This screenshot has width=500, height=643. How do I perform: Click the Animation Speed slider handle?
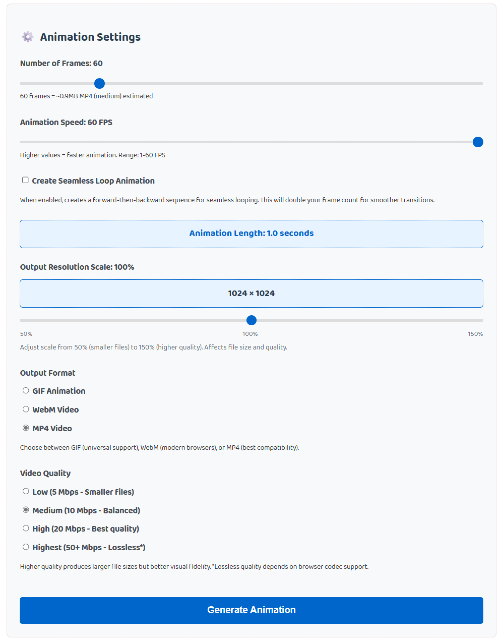(477, 142)
